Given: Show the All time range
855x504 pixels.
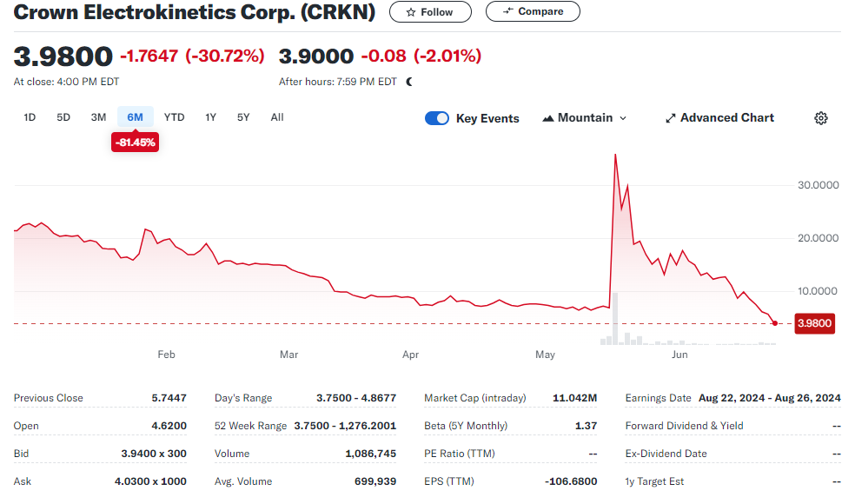Looking at the screenshot, I should coord(277,117).
